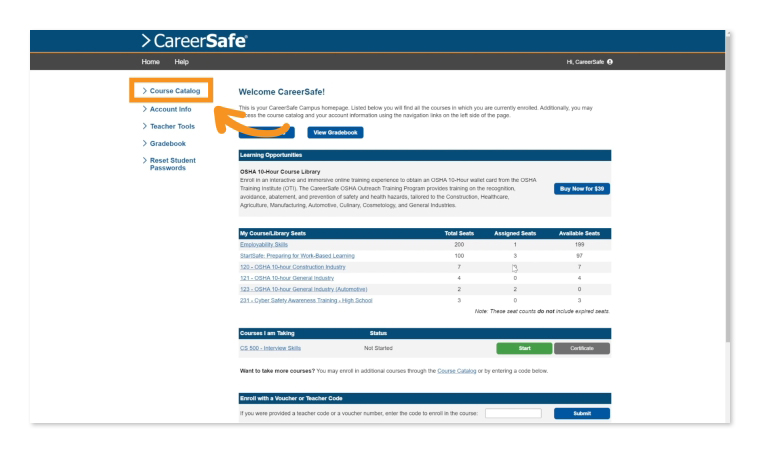760x453 pixels.
Task: Open the Help menu item
Action: (x=181, y=62)
